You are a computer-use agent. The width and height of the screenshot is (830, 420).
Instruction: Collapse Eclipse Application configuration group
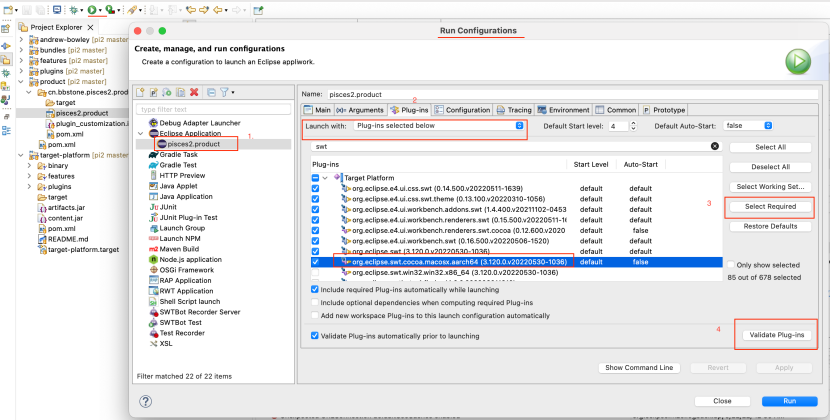point(140,133)
